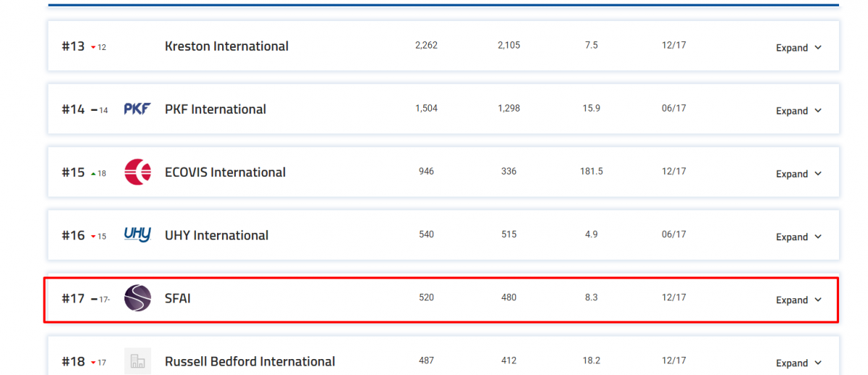868x375 pixels.
Task: Open the SFAI firm name
Action: click(x=178, y=298)
